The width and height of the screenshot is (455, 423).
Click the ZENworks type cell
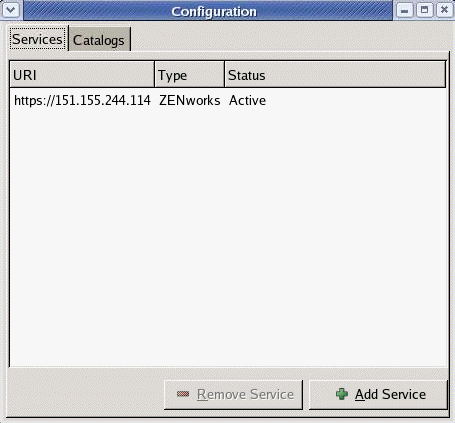click(x=189, y=100)
